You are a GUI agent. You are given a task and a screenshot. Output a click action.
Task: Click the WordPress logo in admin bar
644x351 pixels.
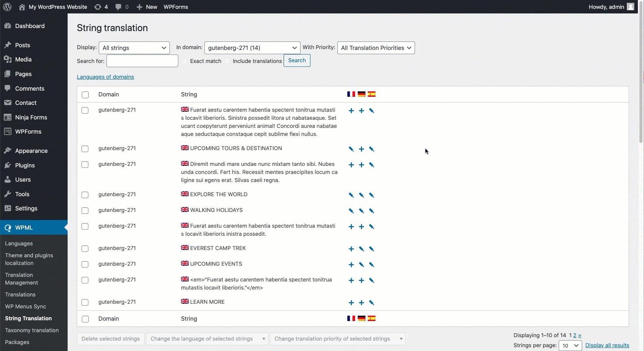tap(7, 7)
